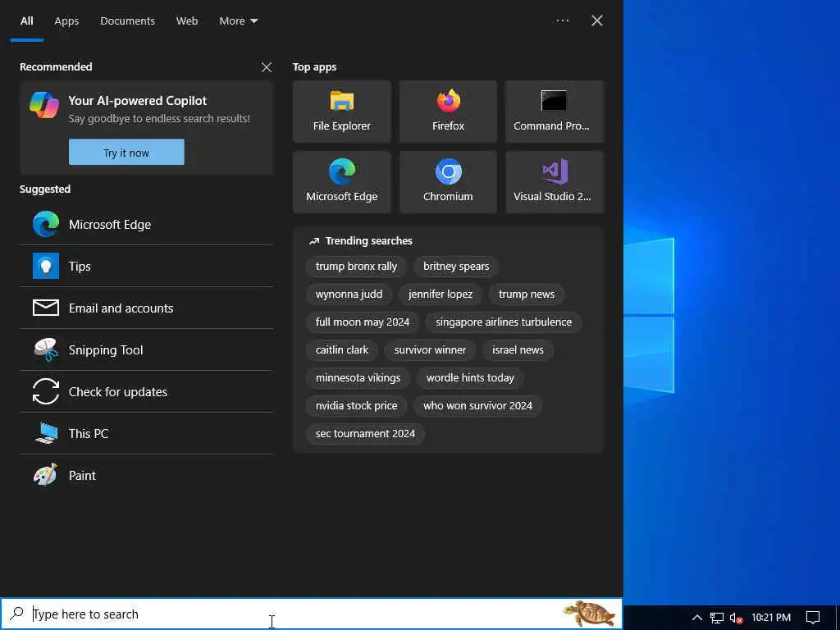This screenshot has width=840, height=630.
Task: Search trending 'wordle hints today'
Action: pos(470,377)
